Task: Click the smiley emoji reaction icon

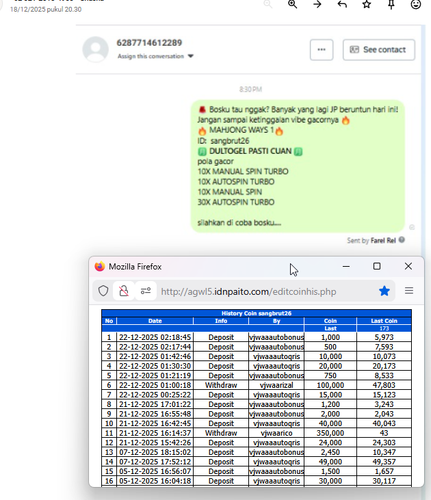Action: click(x=416, y=4)
